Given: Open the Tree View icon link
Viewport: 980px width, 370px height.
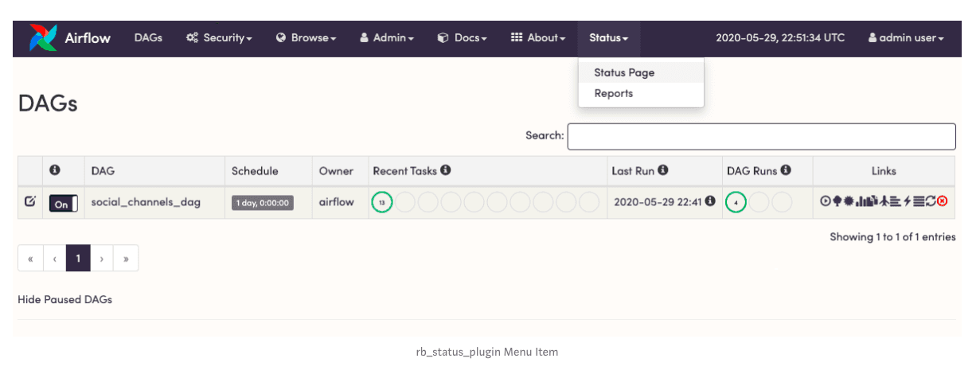Looking at the screenshot, I should pyautogui.click(x=837, y=202).
